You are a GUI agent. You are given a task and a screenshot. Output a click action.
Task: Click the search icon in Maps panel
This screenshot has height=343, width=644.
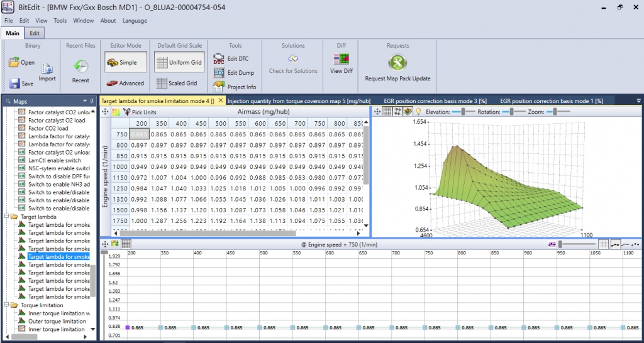(8, 101)
